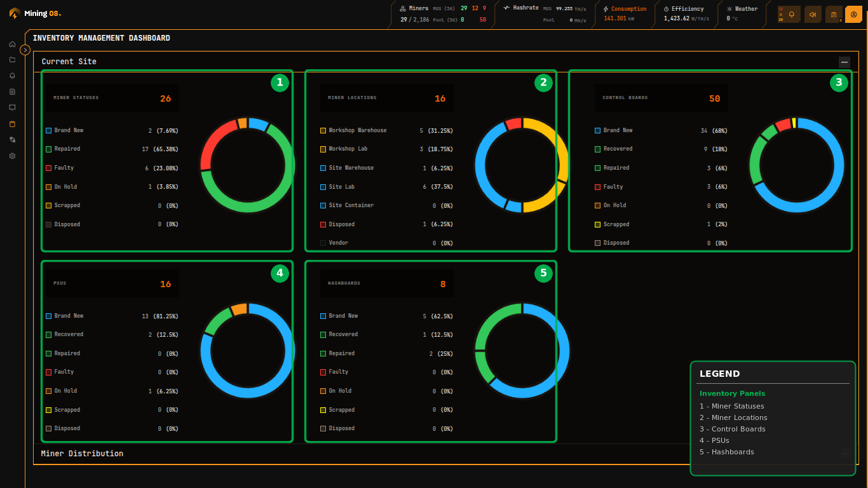Image resolution: width=868 pixels, height=488 pixels.
Task: Select the highlighted inventory icon in sidebar
Action: pyautogui.click(x=12, y=124)
